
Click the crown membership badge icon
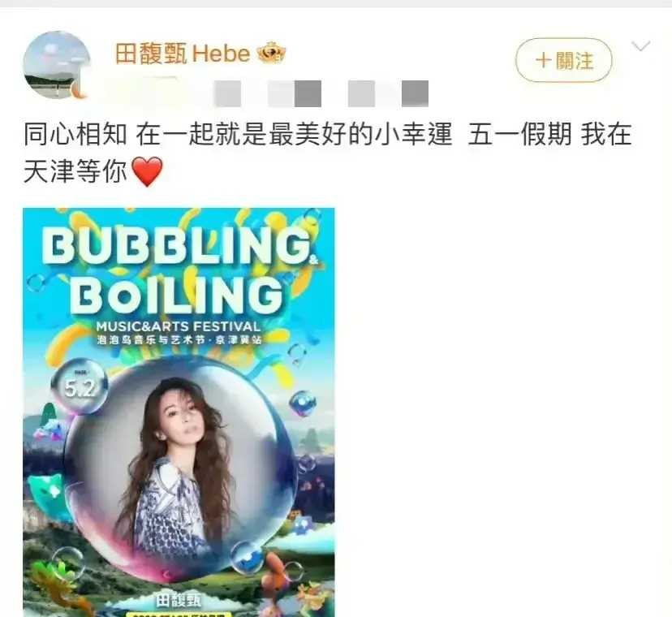(271, 54)
